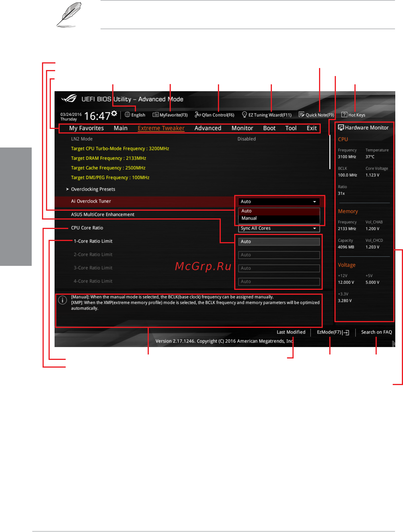Open Search on FAQ link

376,332
